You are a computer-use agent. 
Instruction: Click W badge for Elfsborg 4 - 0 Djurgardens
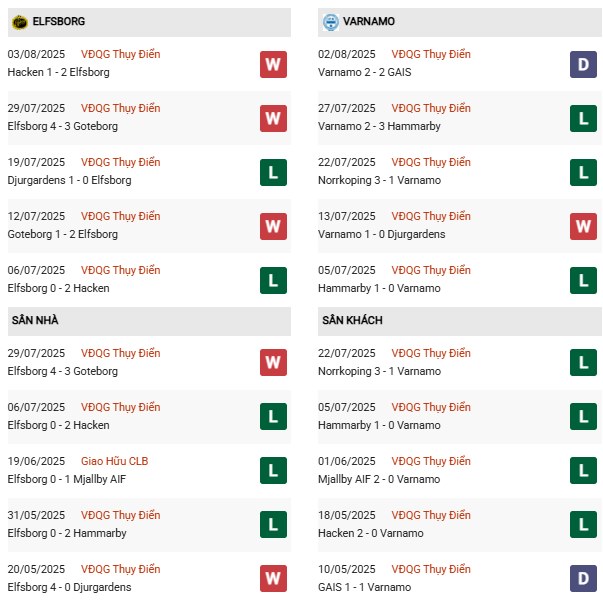[273, 579]
